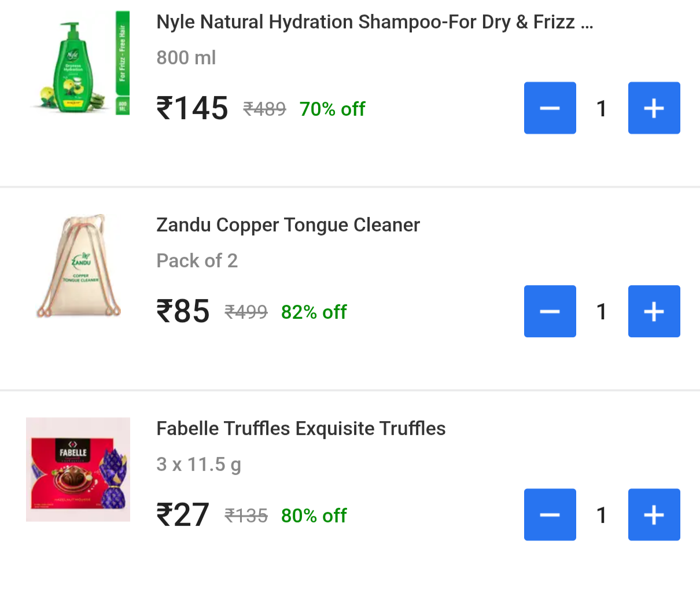
Task: Click the 80% off discount label
Action: tap(314, 515)
